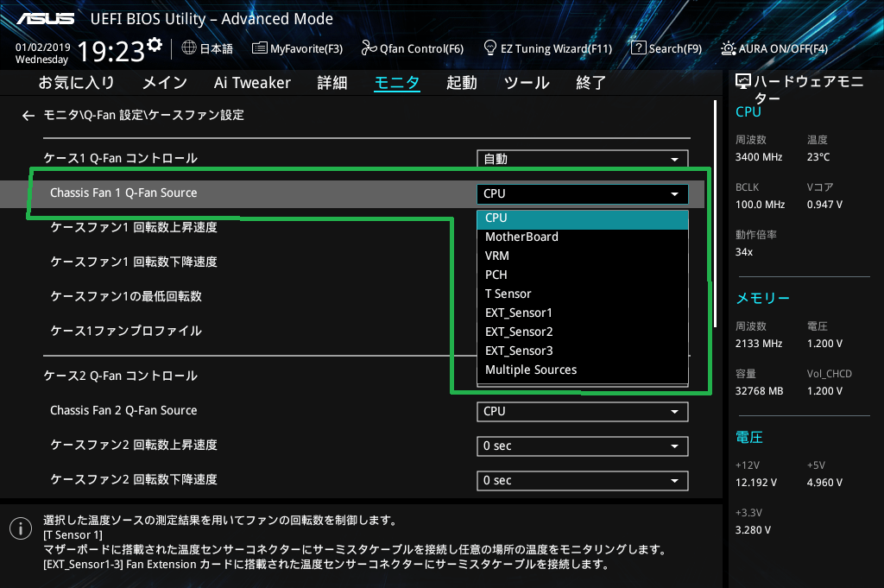Switch to the 起動 tab
Screen dimensions: 884x588
462,83
